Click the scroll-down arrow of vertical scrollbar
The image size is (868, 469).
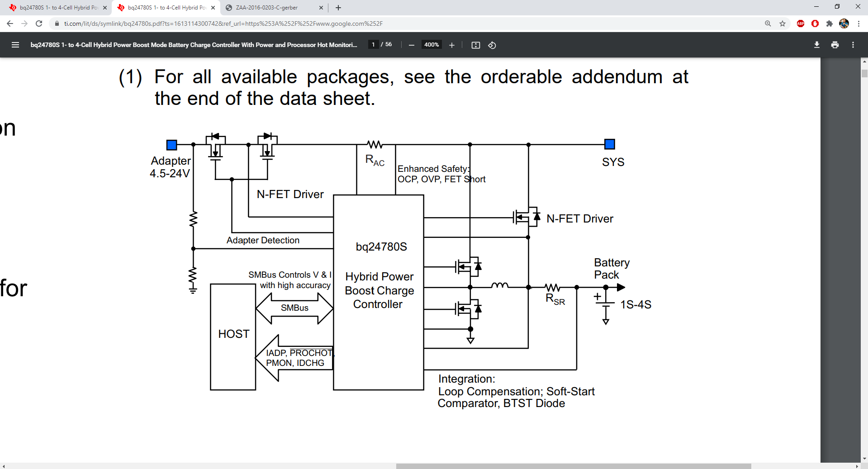[x=864, y=459]
